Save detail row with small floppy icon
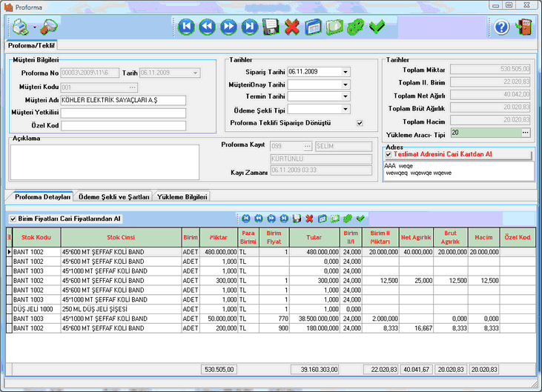Screen dimensions: 542x392 tap(297, 219)
